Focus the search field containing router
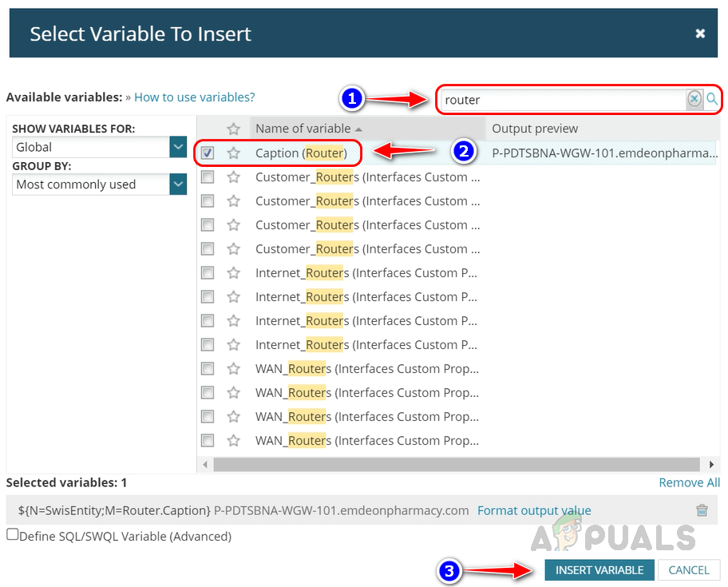This screenshot has width=728, height=587. (x=564, y=99)
